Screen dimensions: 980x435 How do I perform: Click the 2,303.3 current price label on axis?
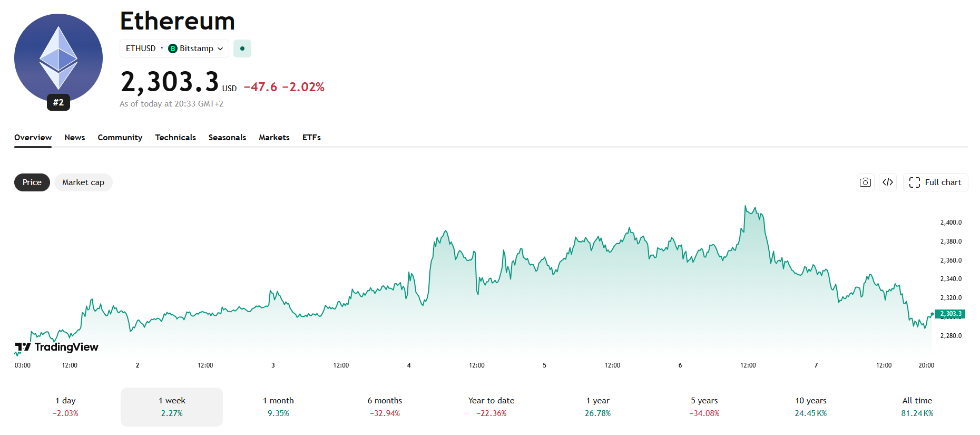(x=950, y=314)
